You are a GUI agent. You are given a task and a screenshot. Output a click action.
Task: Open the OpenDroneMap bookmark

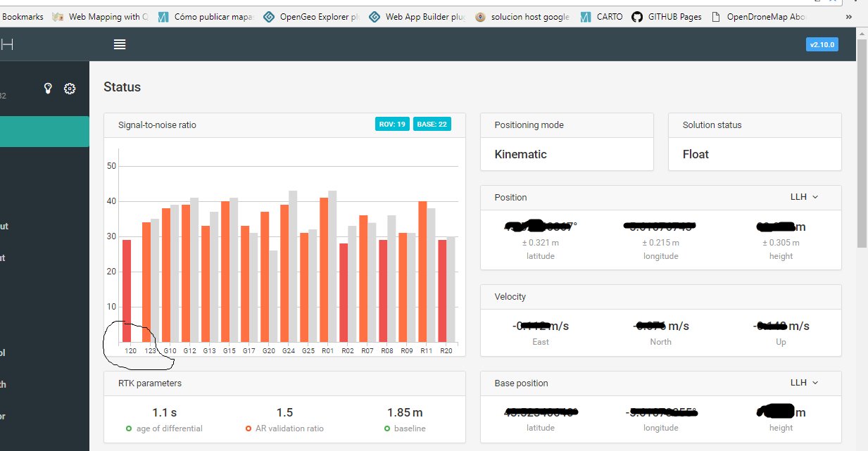760,17
